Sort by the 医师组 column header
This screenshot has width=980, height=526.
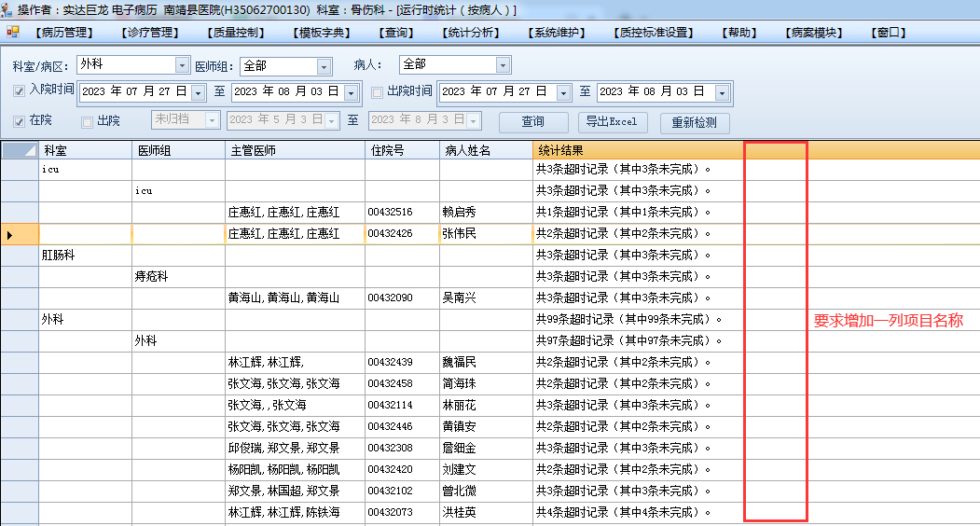click(x=178, y=150)
